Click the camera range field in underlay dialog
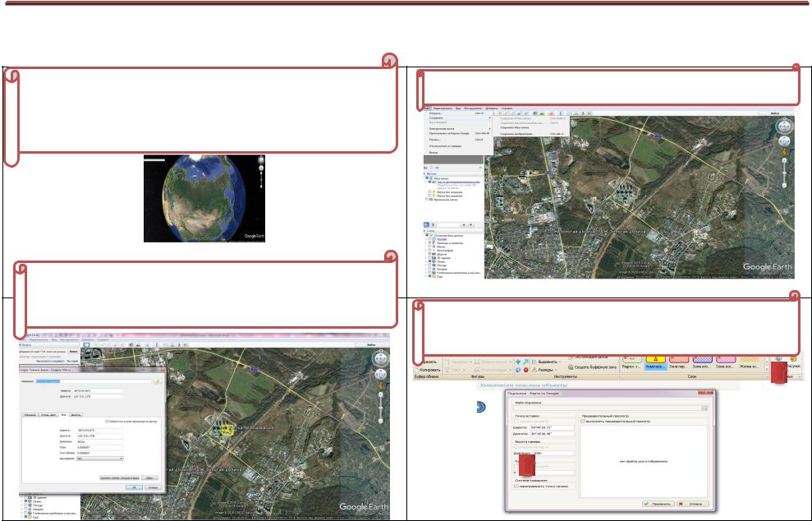The height and width of the screenshot is (521, 812). [553, 453]
